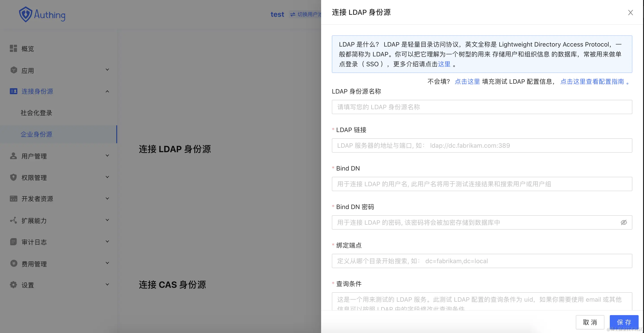Click the LDAP 链接 input field
644x333 pixels.
pyautogui.click(x=482, y=145)
